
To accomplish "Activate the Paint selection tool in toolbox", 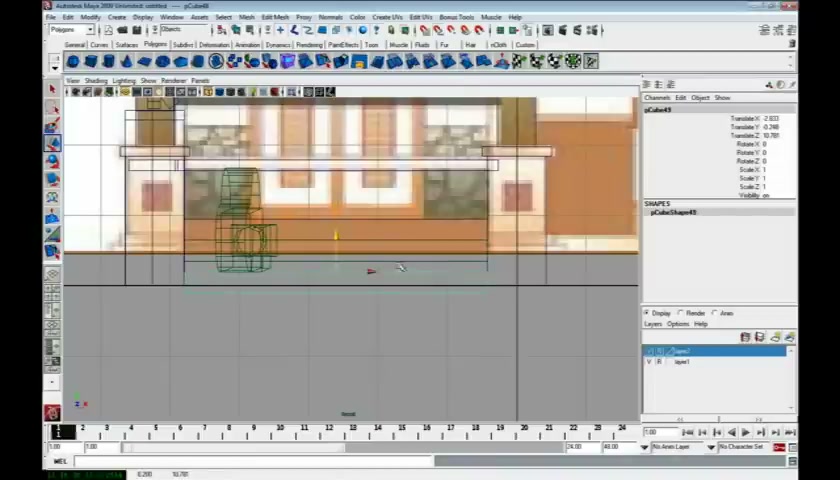I will click(52, 126).
